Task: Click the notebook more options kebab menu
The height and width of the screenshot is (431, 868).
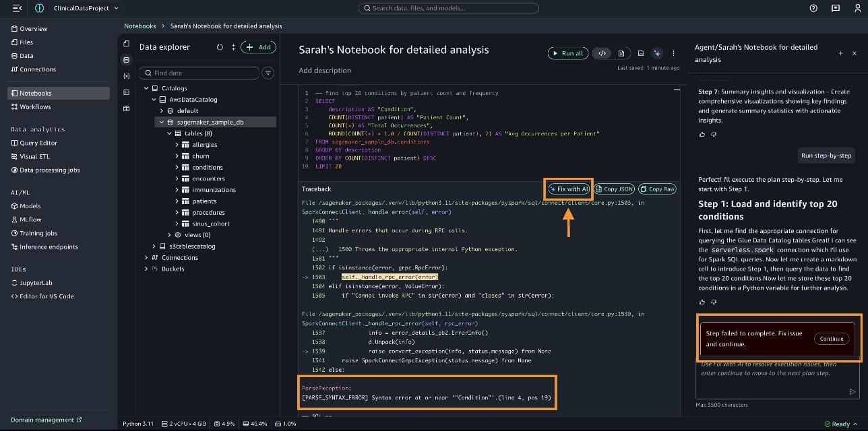Action: point(673,53)
